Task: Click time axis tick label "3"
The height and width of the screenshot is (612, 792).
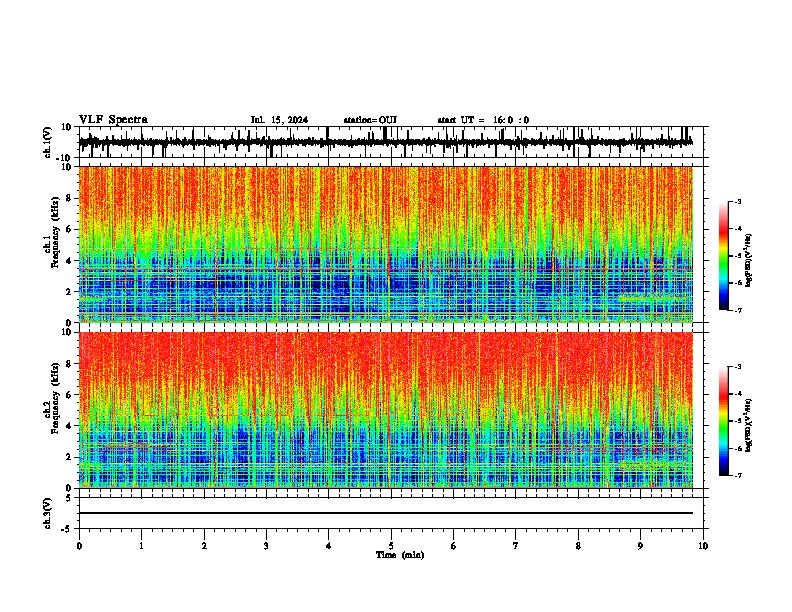Action: tap(266, 546)
